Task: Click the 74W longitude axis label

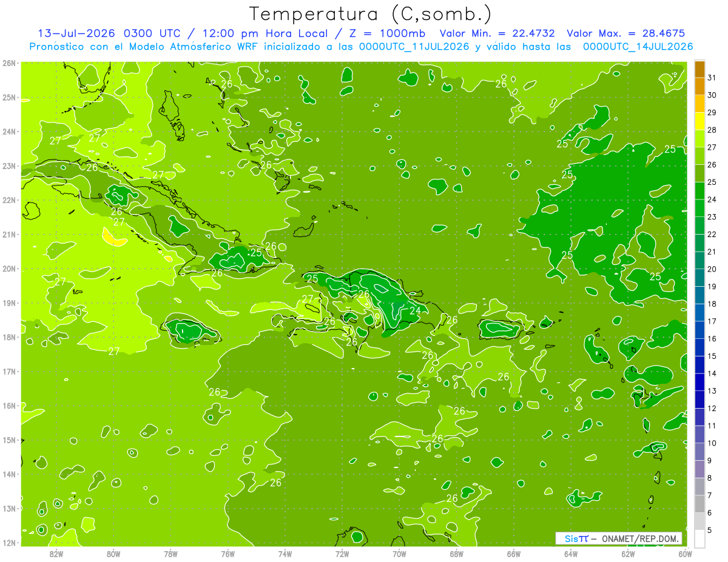Action: coord(285,554)
